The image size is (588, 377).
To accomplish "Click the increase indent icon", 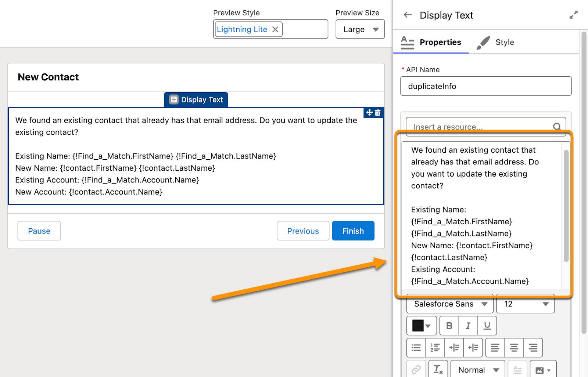I will point(454,347).
